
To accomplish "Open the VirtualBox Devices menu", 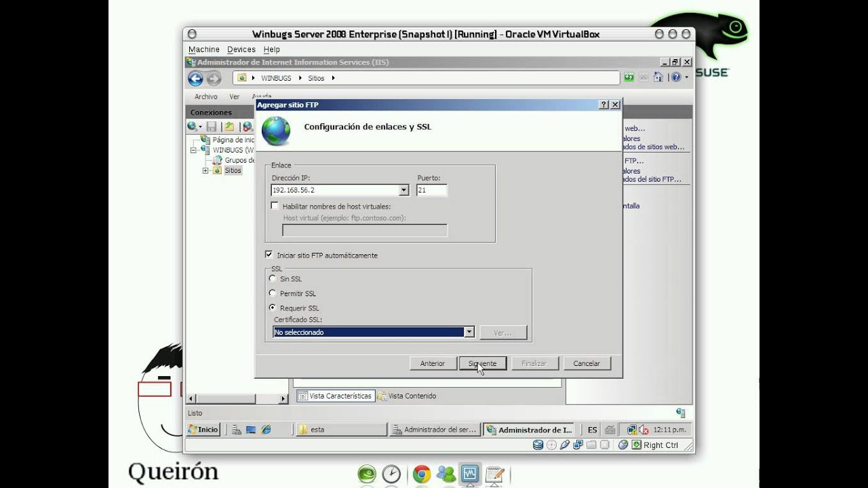I will coord(241,49).
